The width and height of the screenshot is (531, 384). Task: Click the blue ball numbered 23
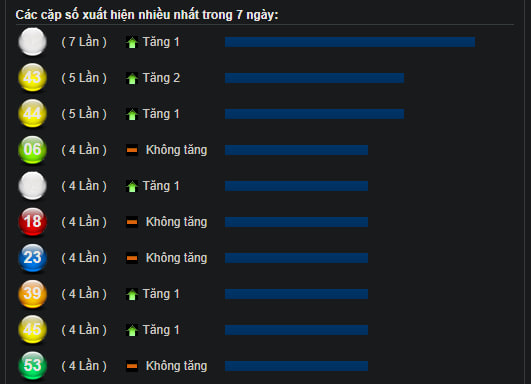[33, 258]
